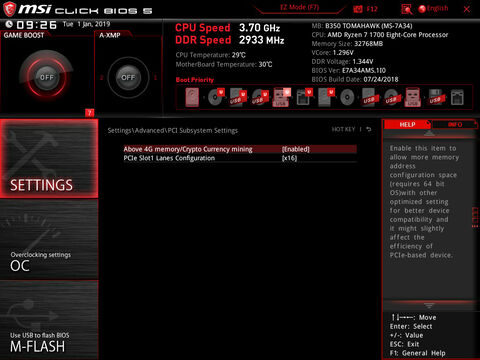Screen dimensions: 480x360
Task: Select the legacy USB hard disk boot icon
Action: 369,98
